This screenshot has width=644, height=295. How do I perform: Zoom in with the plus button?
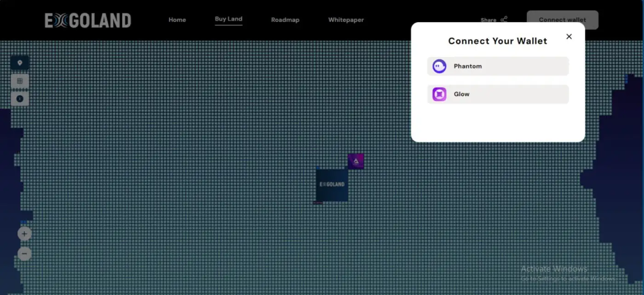coord(24,234)
